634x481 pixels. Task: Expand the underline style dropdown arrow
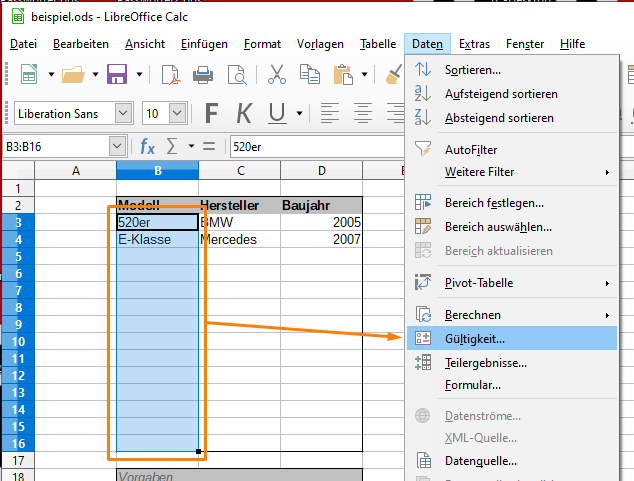(299, 113)
